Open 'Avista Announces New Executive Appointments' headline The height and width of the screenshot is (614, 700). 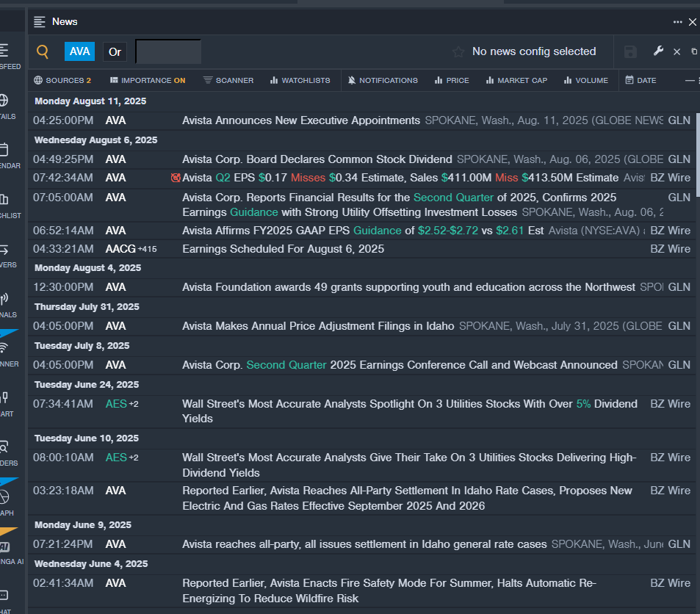(301, 120)
